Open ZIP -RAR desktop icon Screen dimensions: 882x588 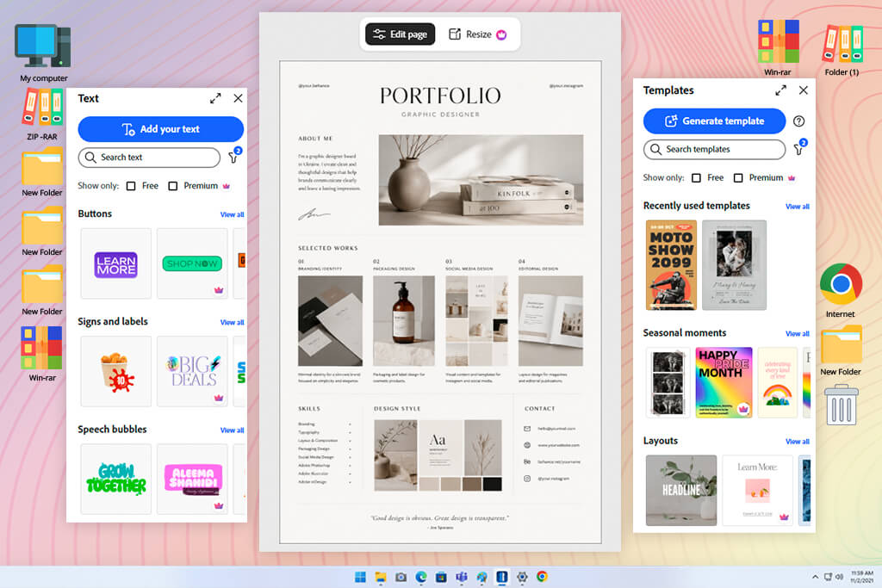[42, 115]
